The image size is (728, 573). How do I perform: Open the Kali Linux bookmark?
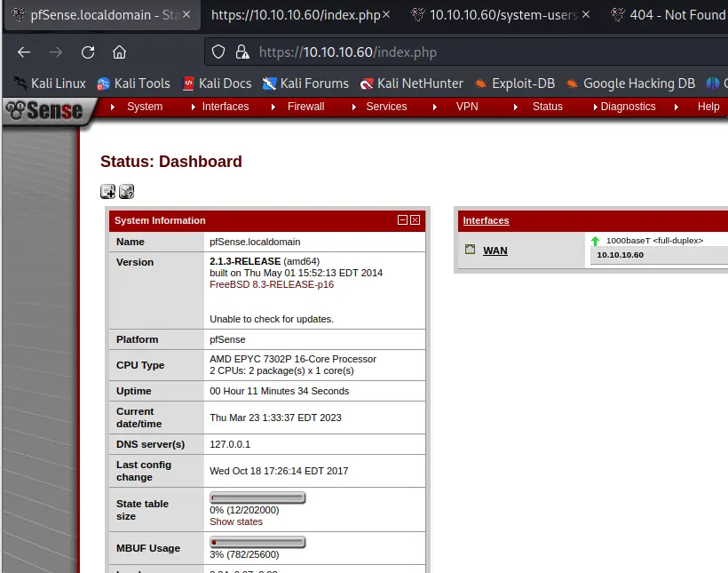pyautogui.click(x=49, y=84)
